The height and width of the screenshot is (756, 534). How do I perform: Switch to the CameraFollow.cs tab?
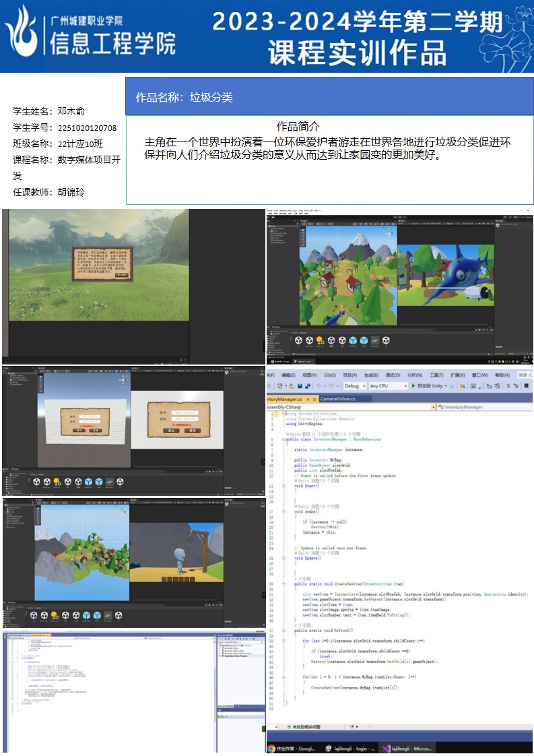(x=337, y=398)
